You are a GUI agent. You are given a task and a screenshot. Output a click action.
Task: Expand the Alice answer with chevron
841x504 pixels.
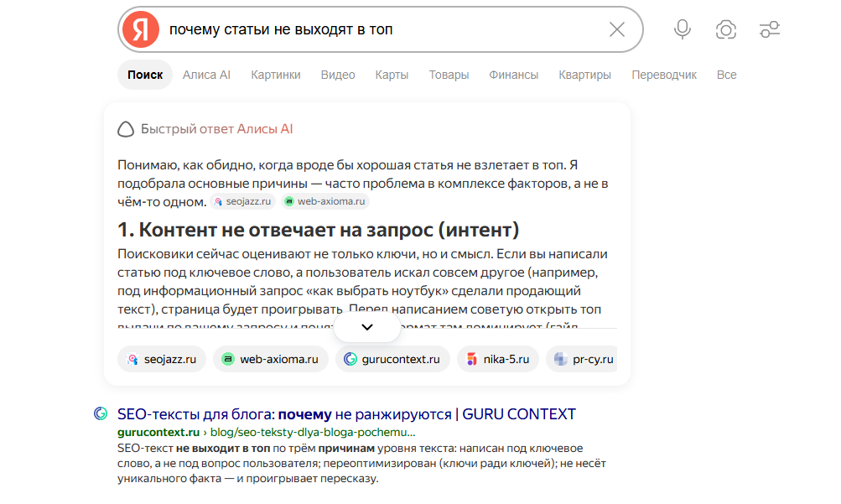pyautogui.click(x=367, y=327)
